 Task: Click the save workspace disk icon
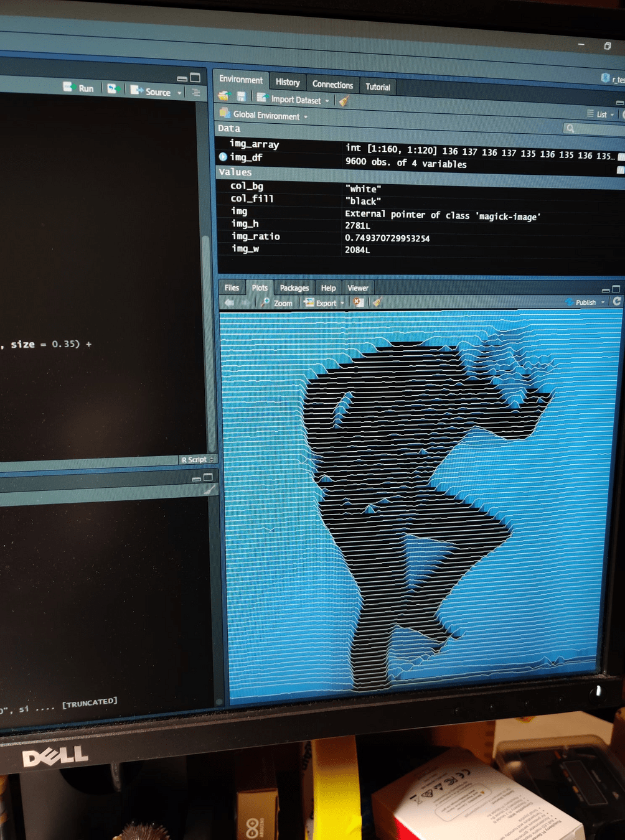[241, 96]
